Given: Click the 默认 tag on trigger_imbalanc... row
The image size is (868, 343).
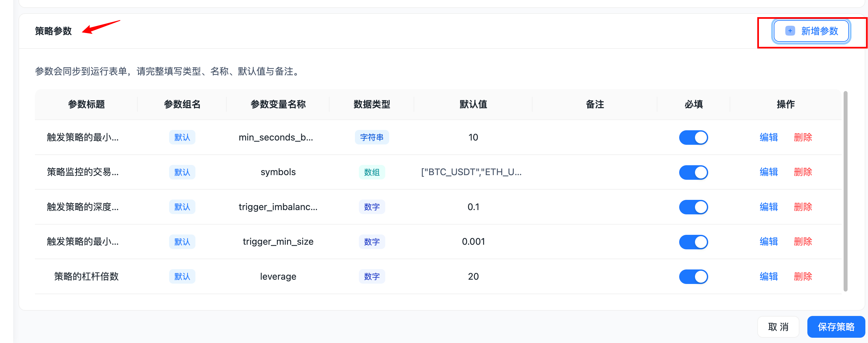Looking at the screenshot, I should (182, 207).
